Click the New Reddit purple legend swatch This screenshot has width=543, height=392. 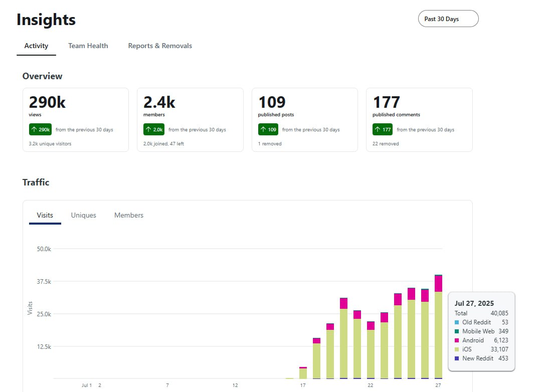[x=457, y=358]
